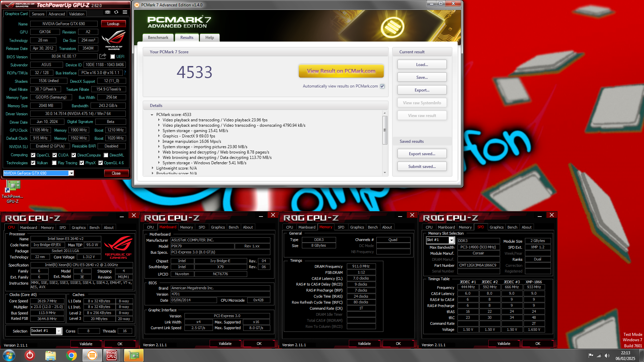
Task: Toggle the CUDA checkbox
Action: click(x=54, y=155)
